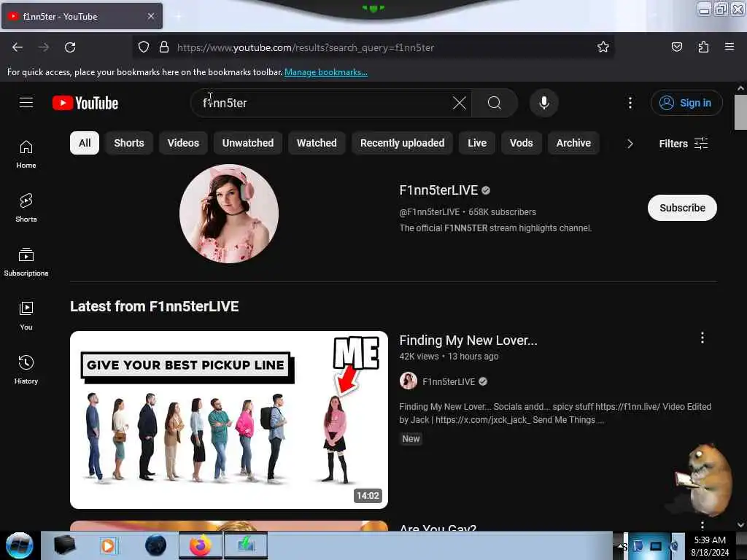Open Home in the sidebar

26,155
